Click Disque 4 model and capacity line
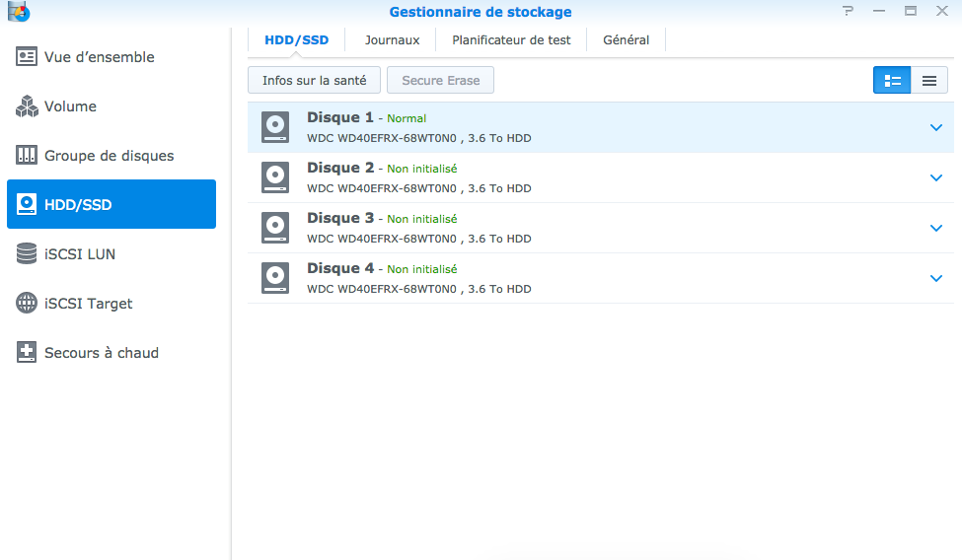Viewport: 962px width, 560px height. [419, 289]
